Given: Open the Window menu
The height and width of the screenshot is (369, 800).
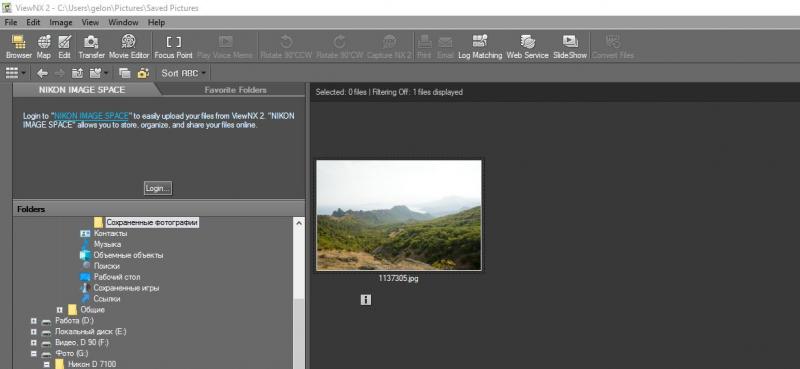Looking at the screenshot, I should point(123,22).
